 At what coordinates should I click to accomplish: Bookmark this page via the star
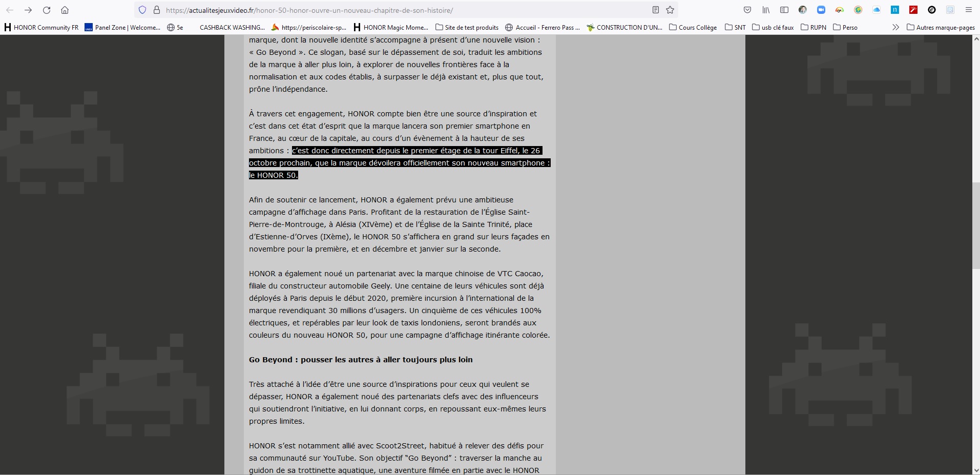pyautogui.click(x=669, y=10)
